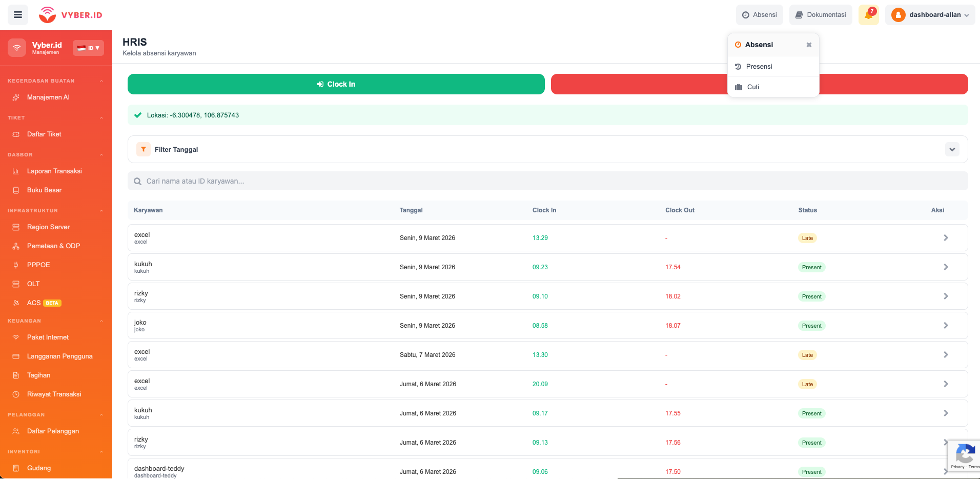Toggle the sidebar with the hamburger icon
This screenshot has height=479, width=980.
17,14
